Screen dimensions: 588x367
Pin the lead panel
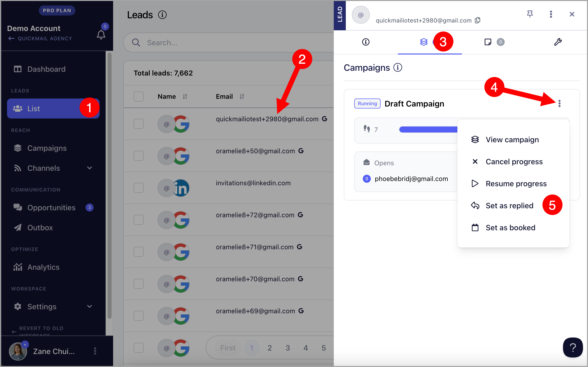coord(530,14)
